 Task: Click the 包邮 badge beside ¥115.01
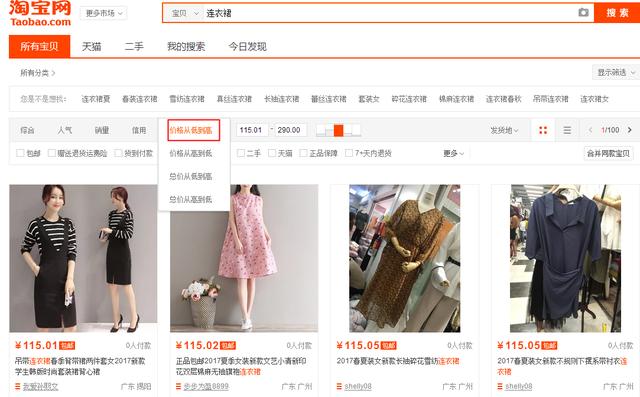pyautogui.click(x=67, y=346)
